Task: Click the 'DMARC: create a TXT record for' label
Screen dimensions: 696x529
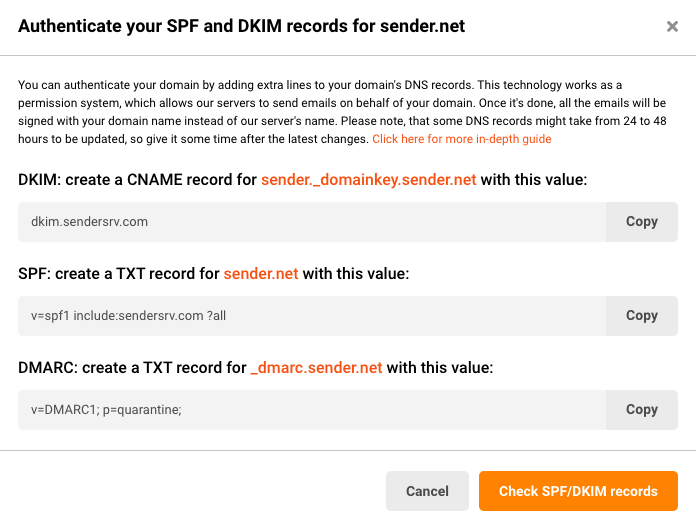Action: pos(132,368)
